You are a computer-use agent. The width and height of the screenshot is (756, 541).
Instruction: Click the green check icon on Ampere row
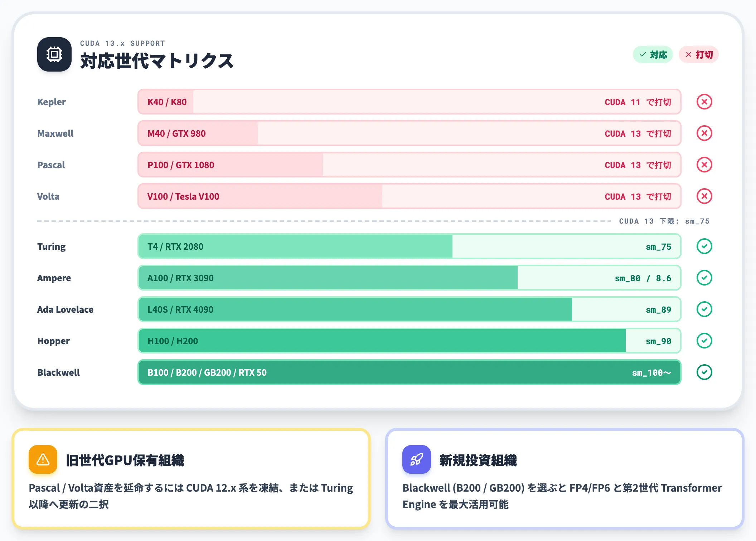tap(704, 278)
